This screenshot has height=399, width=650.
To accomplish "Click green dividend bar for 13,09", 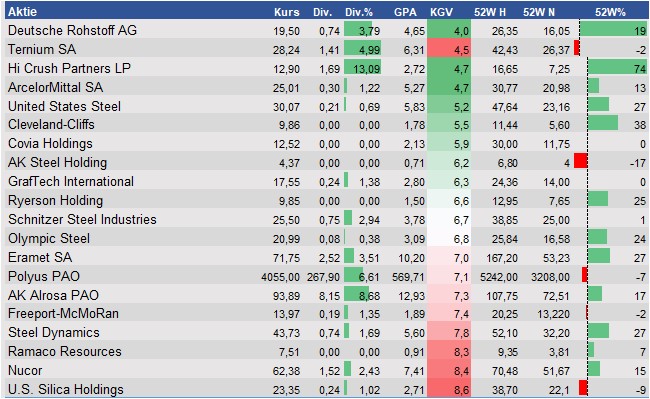I will click(x=362, y=68).
